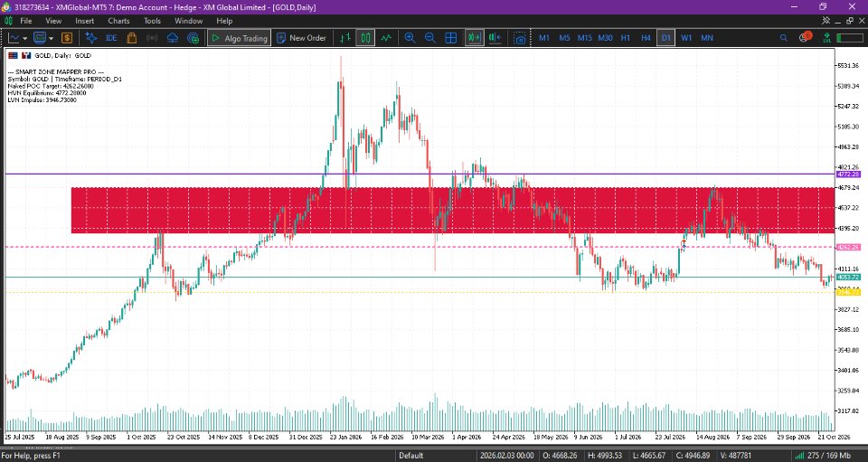Open the Insert menu
Viewport: 868px width, 462px height.
point(85,21)
